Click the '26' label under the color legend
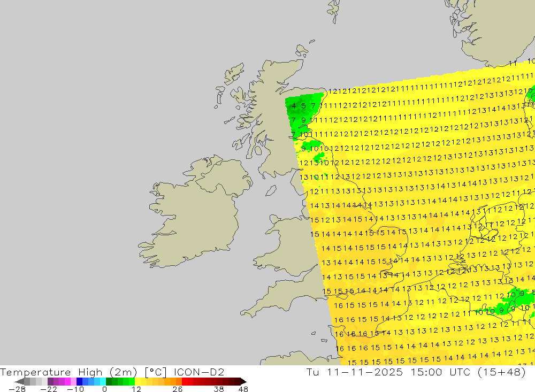 coord(178,389)
